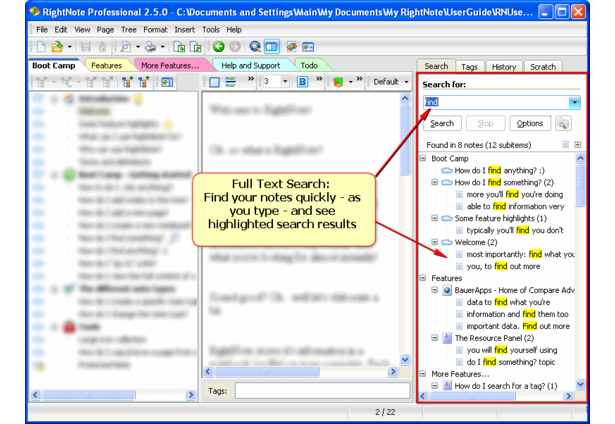Click the blank square page icon in editor toolbar
This screenshot has width=615, height=424.
point(214,82)
